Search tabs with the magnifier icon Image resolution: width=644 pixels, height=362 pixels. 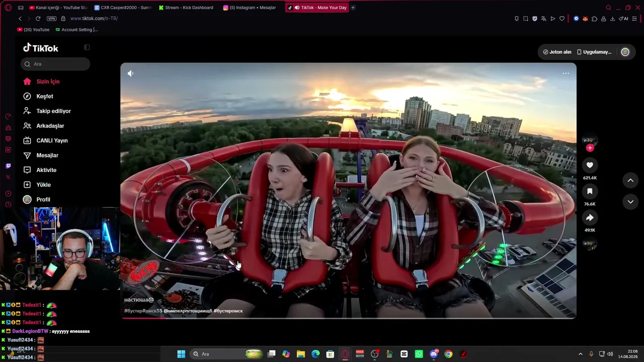tap(608, 8)
